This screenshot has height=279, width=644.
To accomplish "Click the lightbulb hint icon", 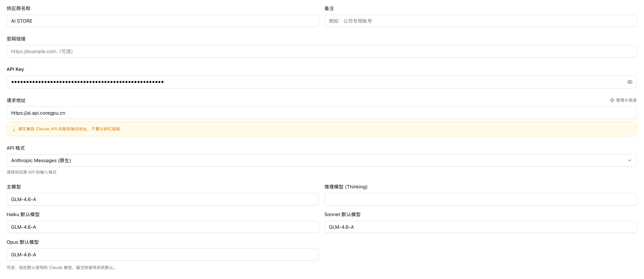I will (x=14, y=129).
